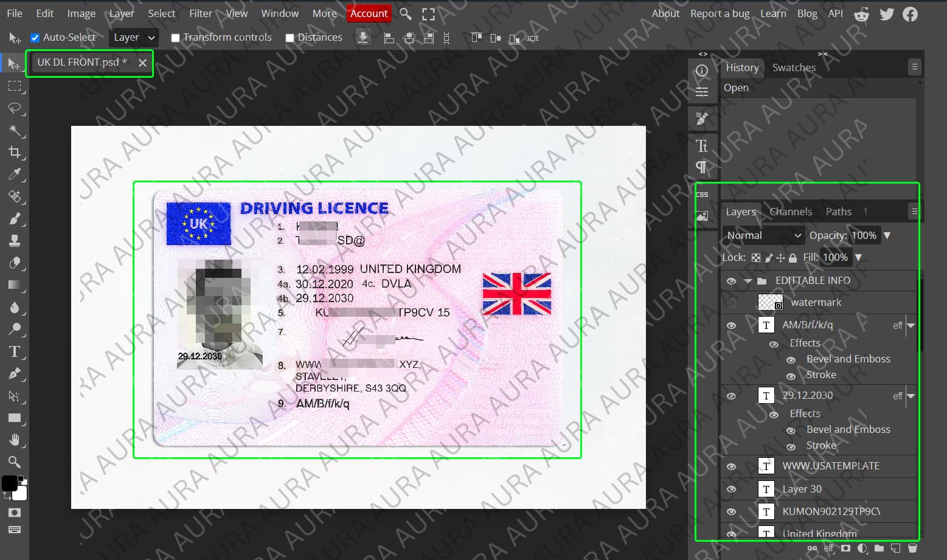Enable the Distances checkbox
Image resolution: width=947 pixels, height=560 pixels.
coord(290,38)
